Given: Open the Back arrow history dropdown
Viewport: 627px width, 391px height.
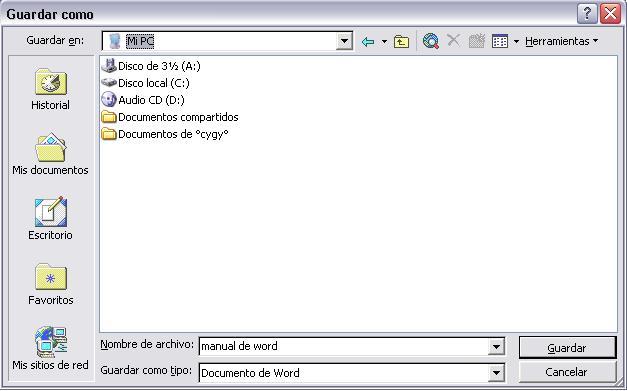Looking at the screenshot, I should (384, 41).
